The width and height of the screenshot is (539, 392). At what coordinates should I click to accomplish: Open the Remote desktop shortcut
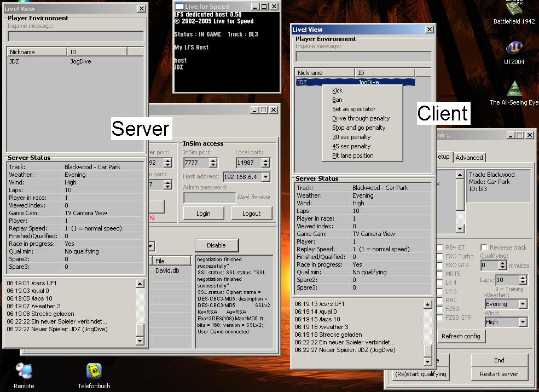[x=23, y=372]
